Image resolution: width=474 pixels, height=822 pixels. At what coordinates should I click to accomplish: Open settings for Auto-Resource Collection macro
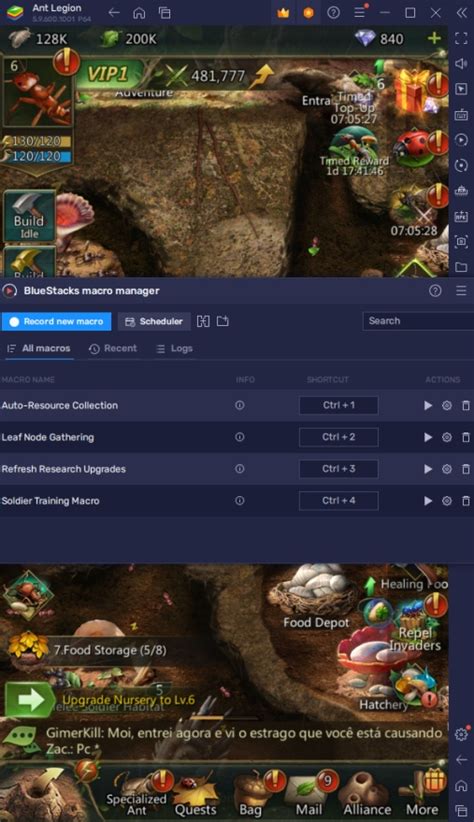[447, 405]
